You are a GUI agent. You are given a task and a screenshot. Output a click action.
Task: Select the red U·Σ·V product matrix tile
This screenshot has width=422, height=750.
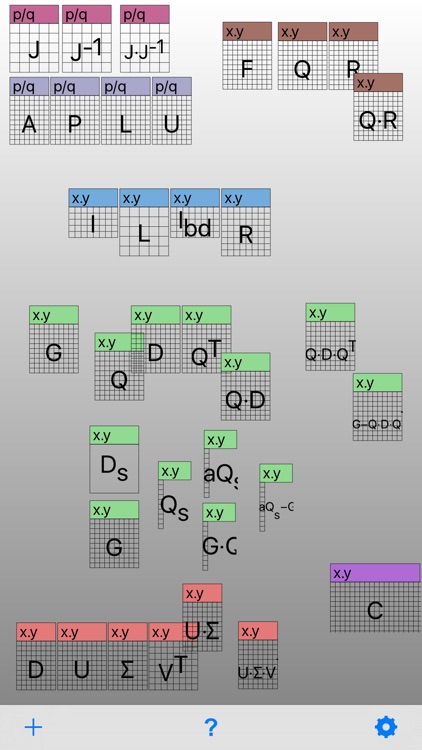258,655
